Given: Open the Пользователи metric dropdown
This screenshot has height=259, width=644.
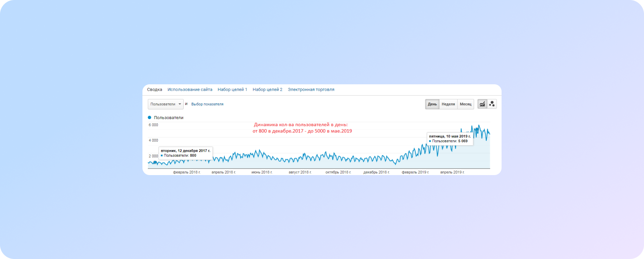Looking at the screenshot, I should [x=166, y=104].
